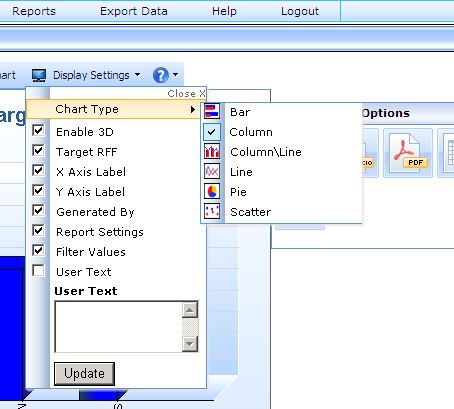Click the Column\Line label in submenu
454x409 pixels.
click(x=266, y=152)
